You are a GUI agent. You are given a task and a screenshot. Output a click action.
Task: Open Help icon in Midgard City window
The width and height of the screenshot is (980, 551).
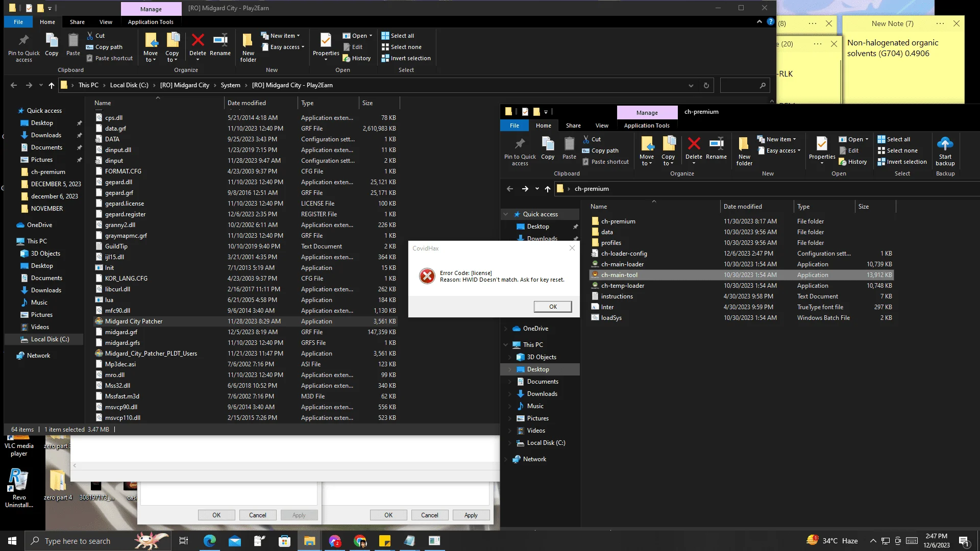coord(770,22)
